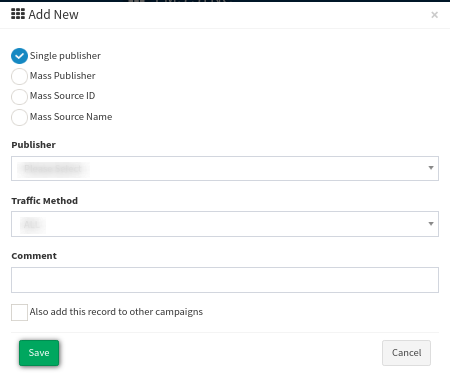The height and width of the screenshot is (383, 450).
Task: Close the Add New dialog
Action: pos(434,15)
